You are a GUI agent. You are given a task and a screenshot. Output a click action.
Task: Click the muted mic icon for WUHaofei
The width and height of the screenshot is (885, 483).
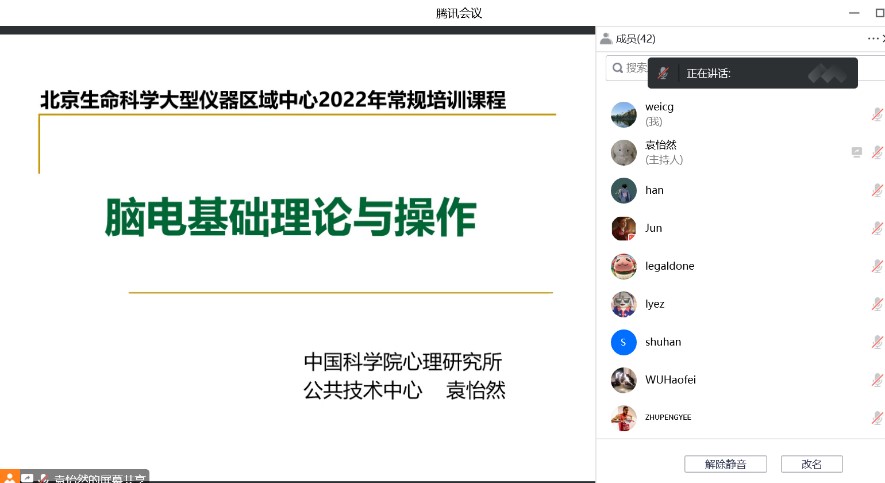[x=876, y=380]
